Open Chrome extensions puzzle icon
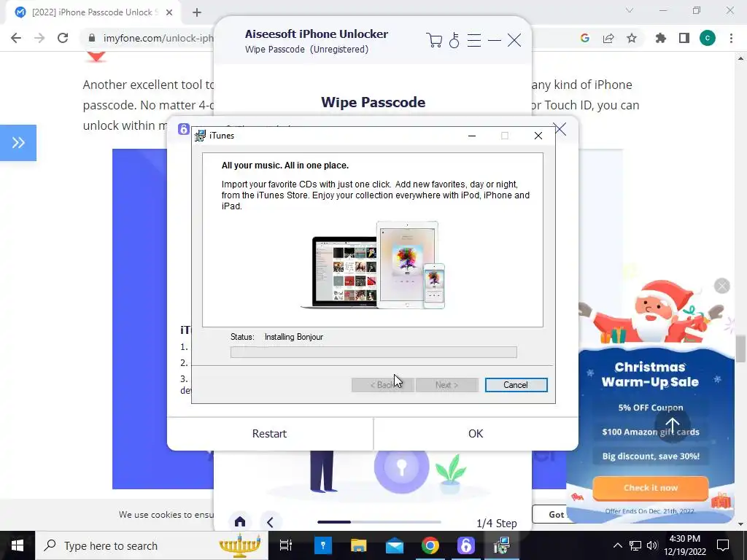 click(661, 38)
